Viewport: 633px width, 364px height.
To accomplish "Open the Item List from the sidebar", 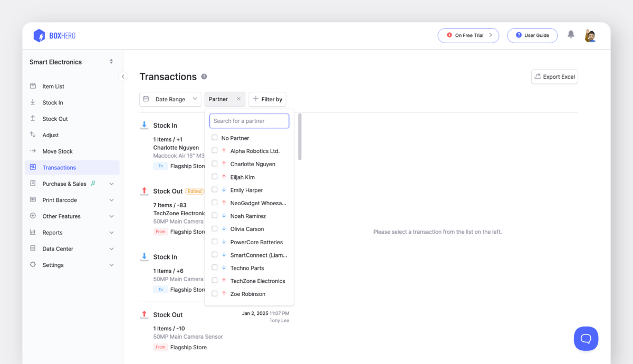I will (x=52, y=86).
